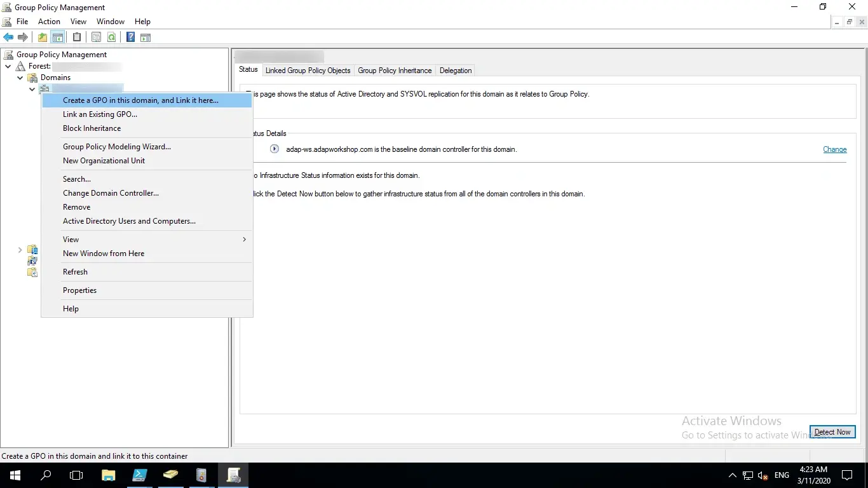The height and width of the screenshot is (488, 868).
Task: Click the Change link for domain controller
Action: [x=835, y=149]
